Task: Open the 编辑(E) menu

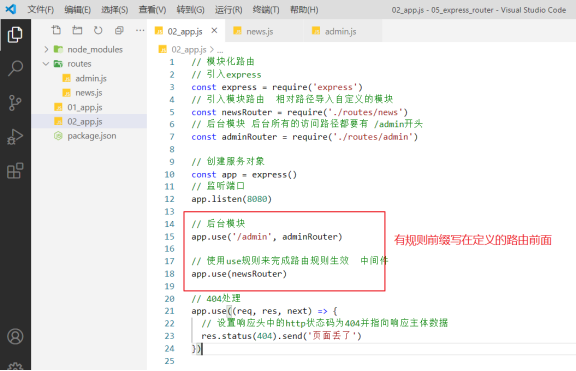Action: coord(78,10)
